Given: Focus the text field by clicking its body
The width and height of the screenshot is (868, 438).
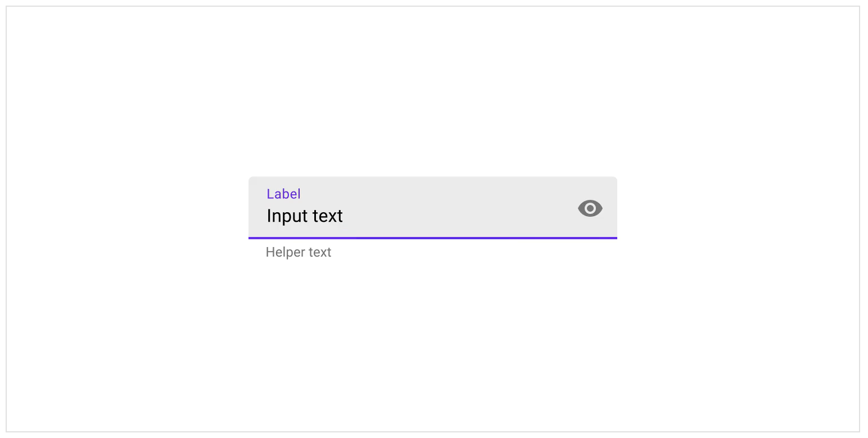Looking at the screenshot, I should coord(394,213).
